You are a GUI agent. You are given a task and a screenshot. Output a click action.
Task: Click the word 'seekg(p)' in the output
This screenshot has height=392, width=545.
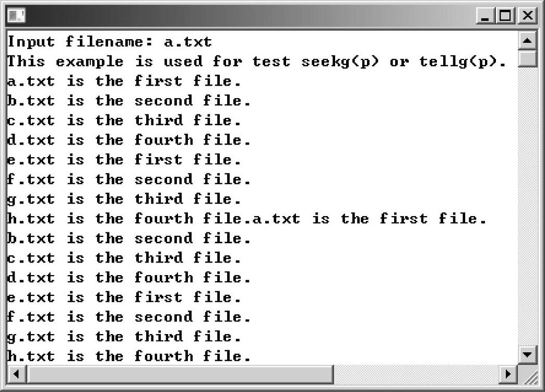[x=340, y=62]
